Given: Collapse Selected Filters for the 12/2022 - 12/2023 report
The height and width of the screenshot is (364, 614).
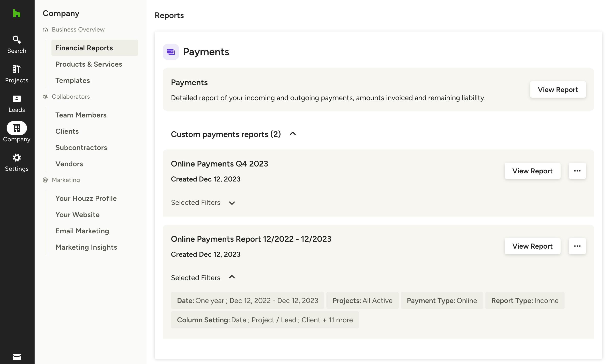Looking at the screenshot, I should [x=232, y=277].
